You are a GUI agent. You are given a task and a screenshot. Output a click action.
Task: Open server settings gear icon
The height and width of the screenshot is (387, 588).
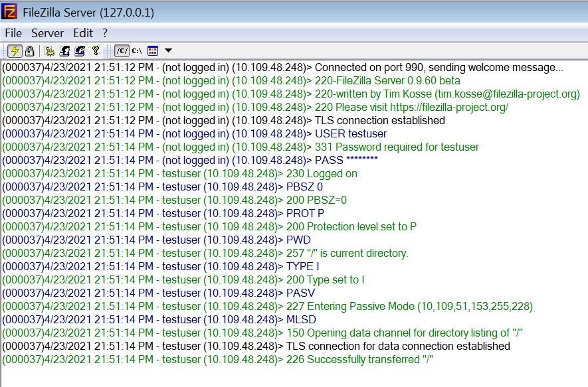point(50,50)
